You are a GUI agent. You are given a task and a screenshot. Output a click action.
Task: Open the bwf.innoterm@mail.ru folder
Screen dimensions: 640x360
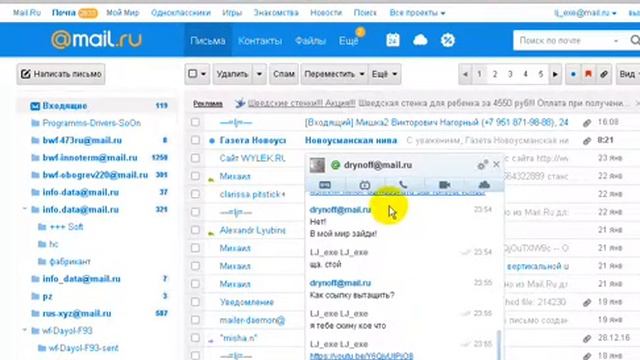pos(90,158)
